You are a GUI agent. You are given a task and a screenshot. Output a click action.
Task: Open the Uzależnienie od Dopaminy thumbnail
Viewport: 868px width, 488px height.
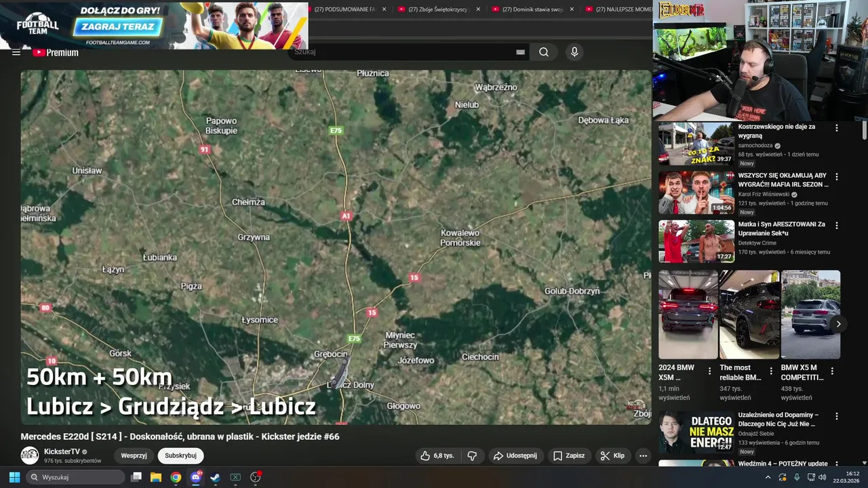696,432
